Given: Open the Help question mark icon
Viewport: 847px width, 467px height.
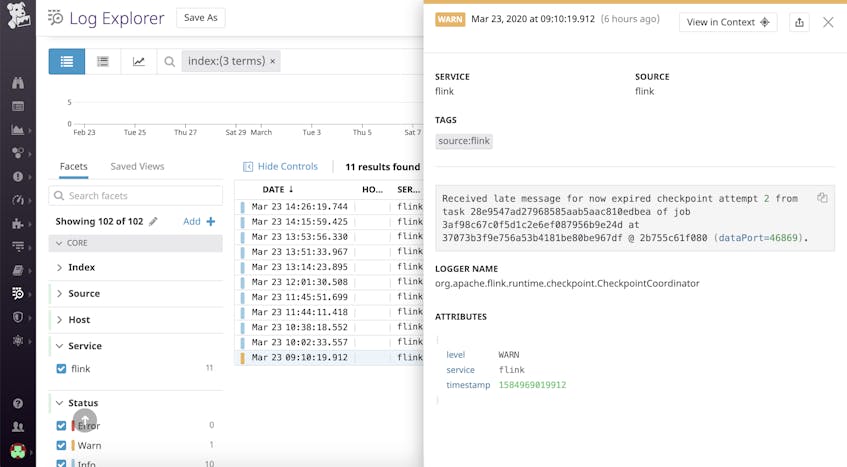Looking at the screenshot, I should pos(18,403).
